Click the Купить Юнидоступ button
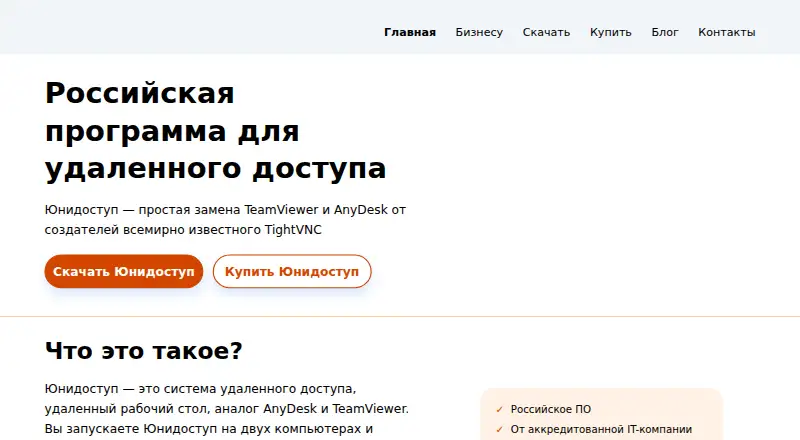 (x=292, y=272)
